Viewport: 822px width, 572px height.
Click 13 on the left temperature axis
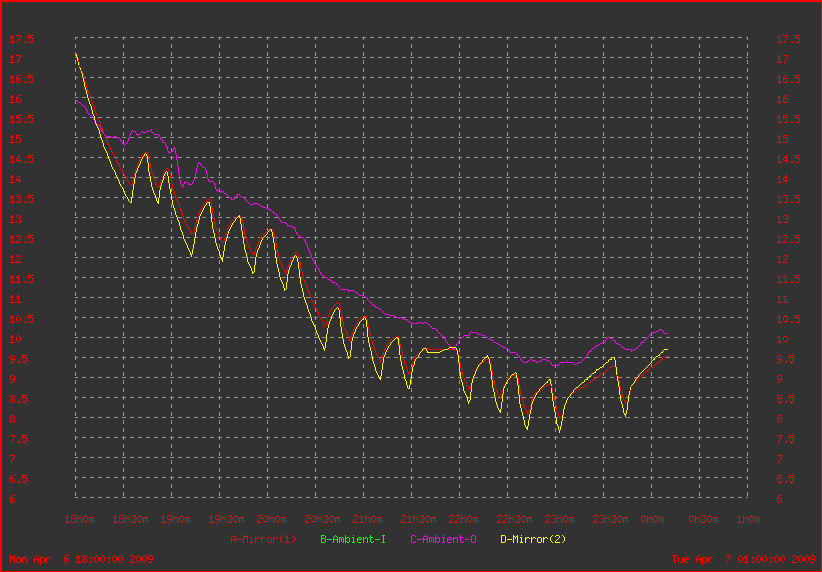pyautogui.click(x=15, y=219)
